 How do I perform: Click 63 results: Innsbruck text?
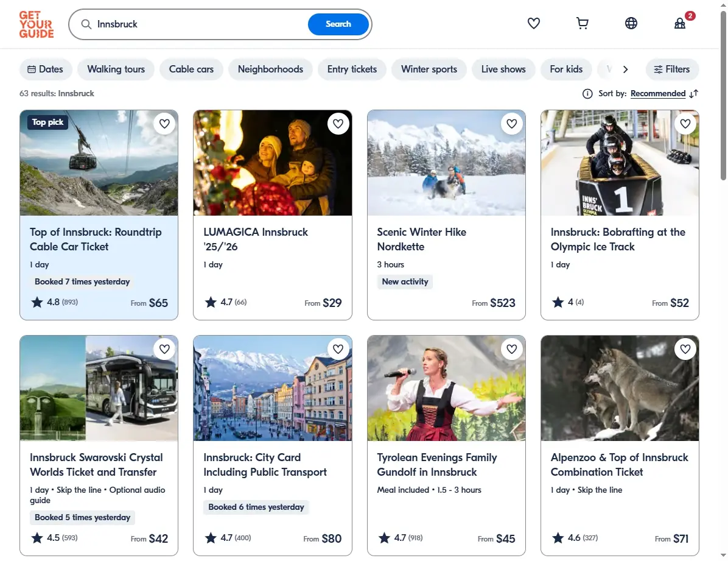coord(57,93)
